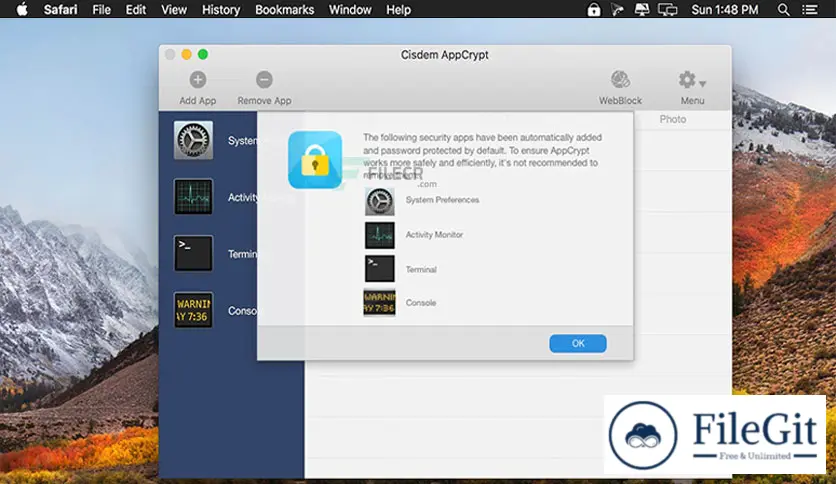This screenshot has height=484, width=836.
Task: Zoom the window with green button
Action: pos(203,54)
